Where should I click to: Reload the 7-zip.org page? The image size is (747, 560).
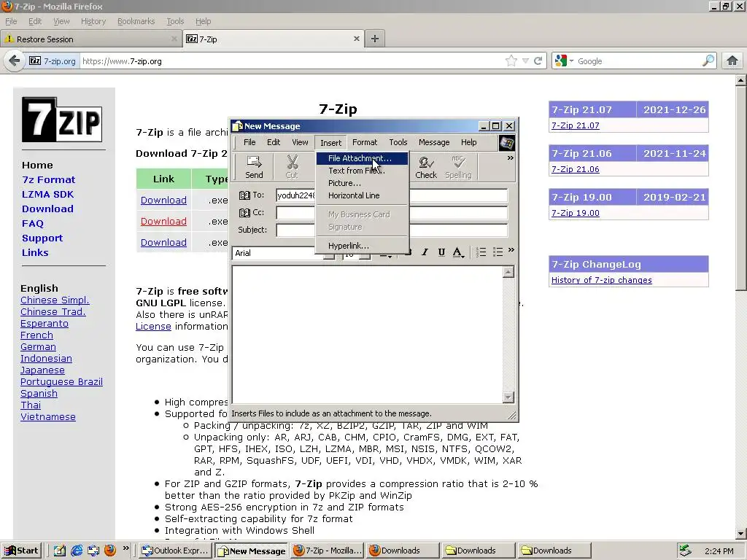click(x=538, y=61)
